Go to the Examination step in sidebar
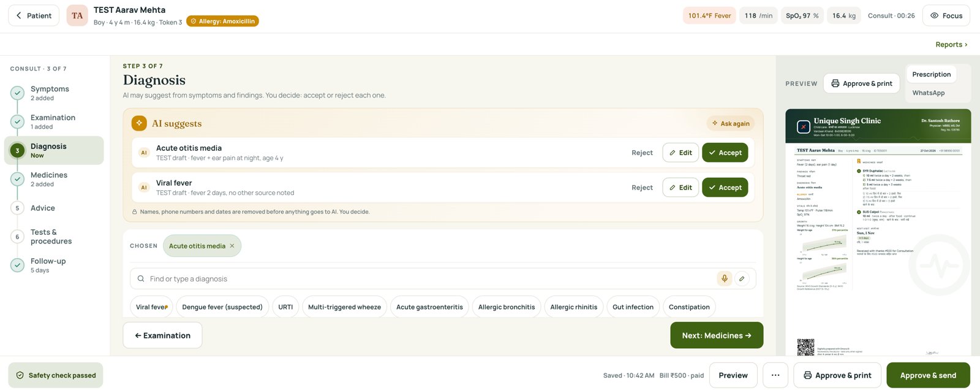The image size is (980, 390). point(54,122)
